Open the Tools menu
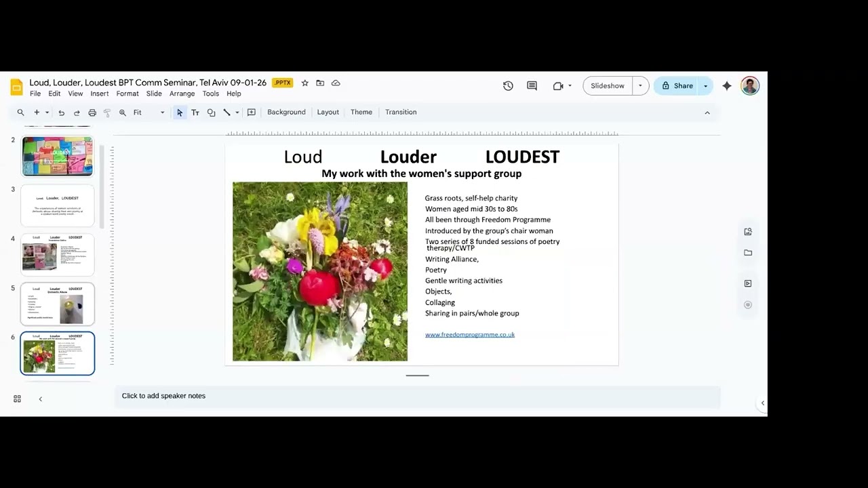 tap(211, 94)
